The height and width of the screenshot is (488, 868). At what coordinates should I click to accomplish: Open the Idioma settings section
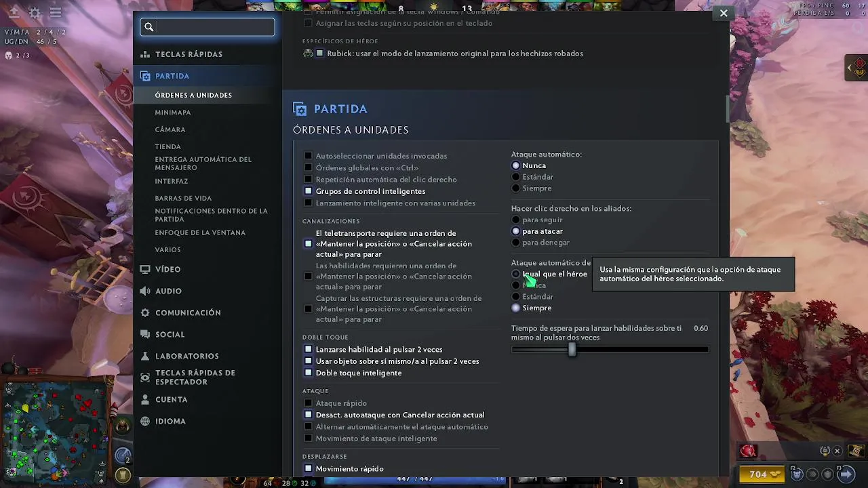(x=170, y=421)
